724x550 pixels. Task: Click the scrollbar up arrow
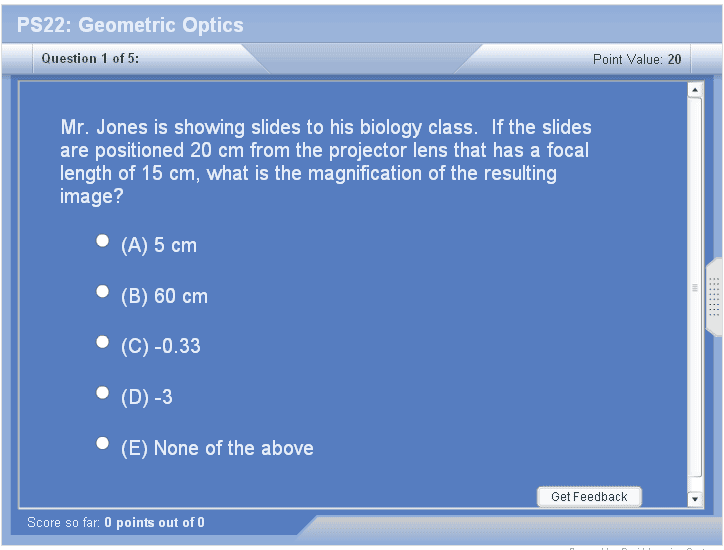pos(695,91)
